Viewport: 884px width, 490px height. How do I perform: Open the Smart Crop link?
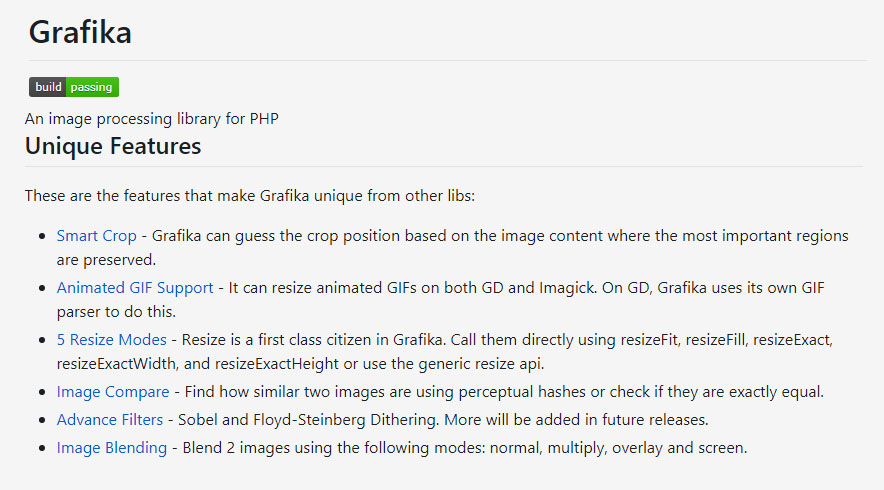click(96, 236)
